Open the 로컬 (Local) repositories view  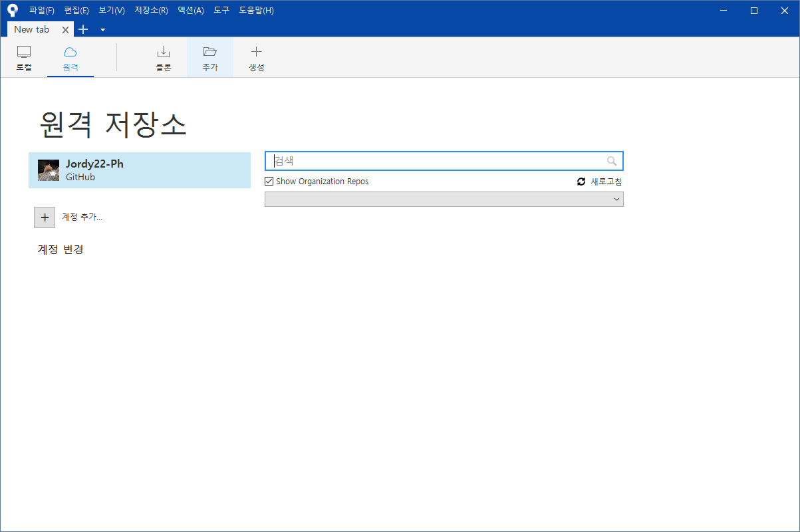(x=24, y=59)
